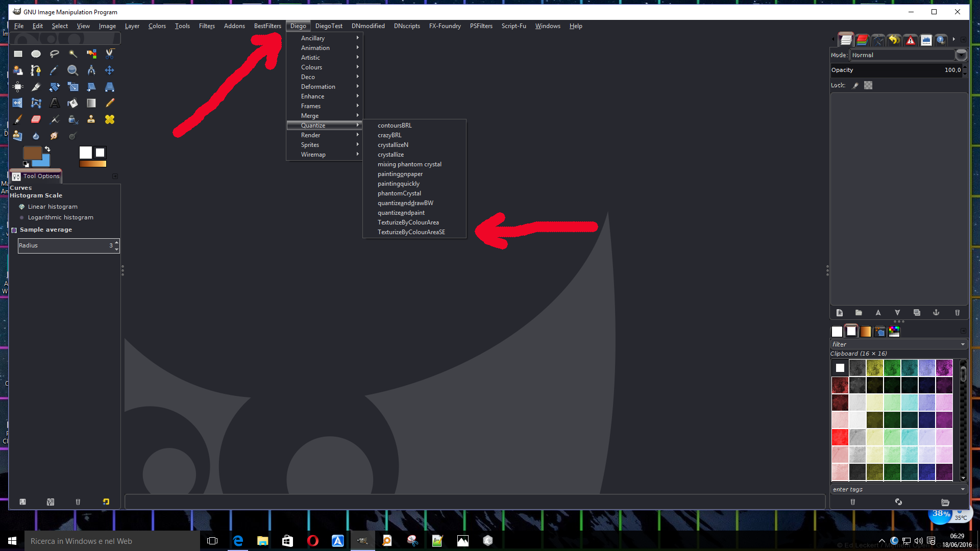Screen dimensions: 980x551
Task: Expand the Wiremap submenu
Action: pos(325,155)
